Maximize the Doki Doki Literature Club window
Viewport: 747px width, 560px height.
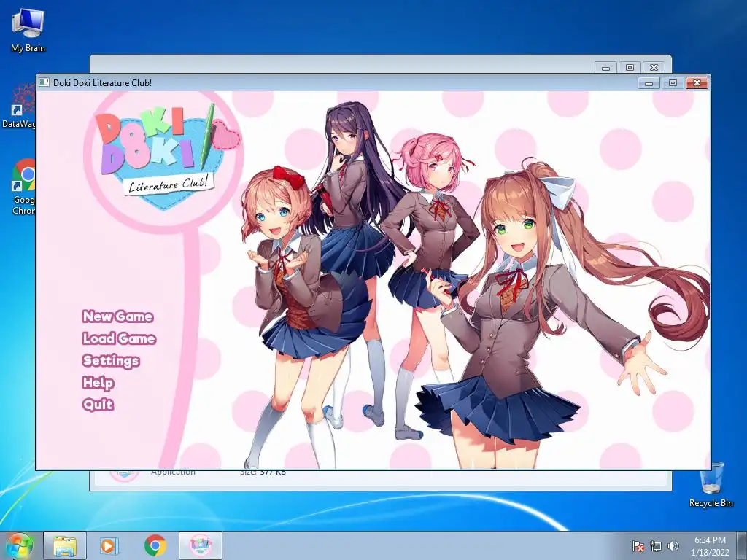673,83
